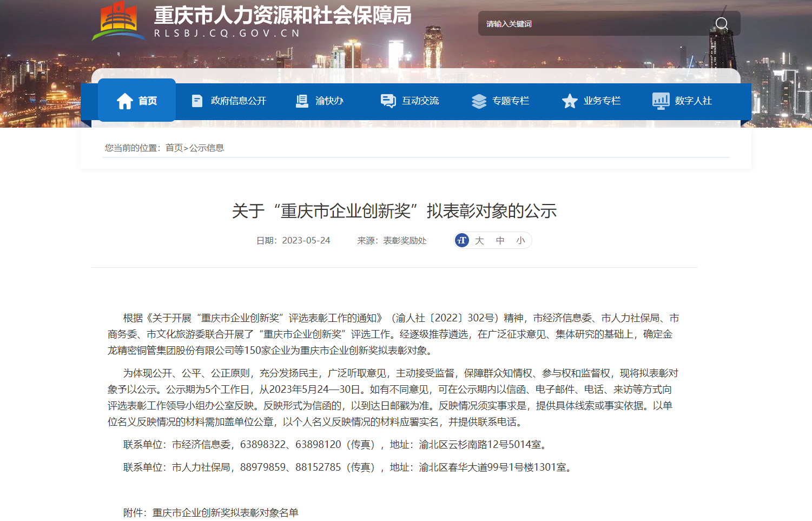This screenshot has width=812, height=521.
Task: Click the layers icon beside 专题专栏
Action: (x=479, y=101)
